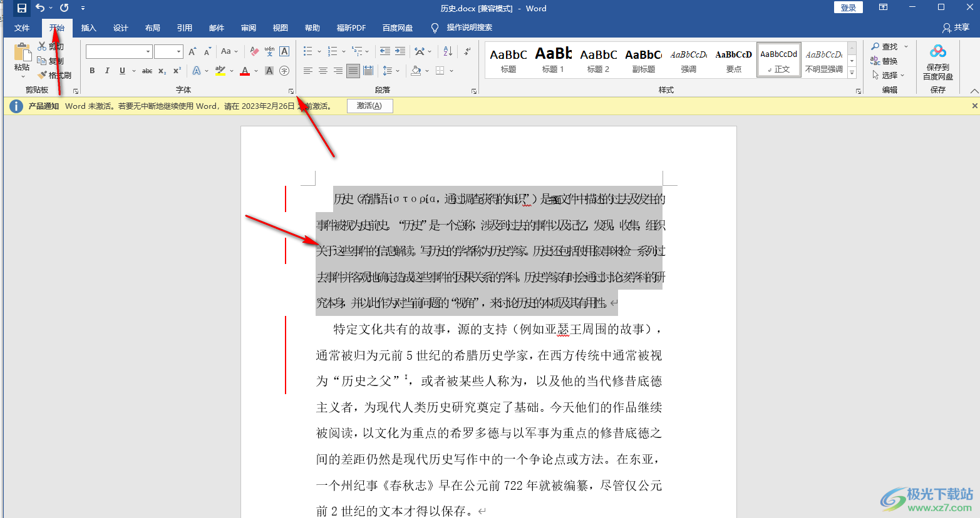Apply character border icon
Viewport: 980px width, 518px height.
(x=284, y=51)
